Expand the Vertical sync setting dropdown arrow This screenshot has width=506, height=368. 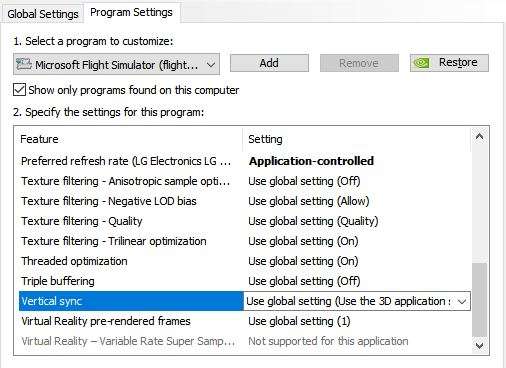click(x=462, y=301)
